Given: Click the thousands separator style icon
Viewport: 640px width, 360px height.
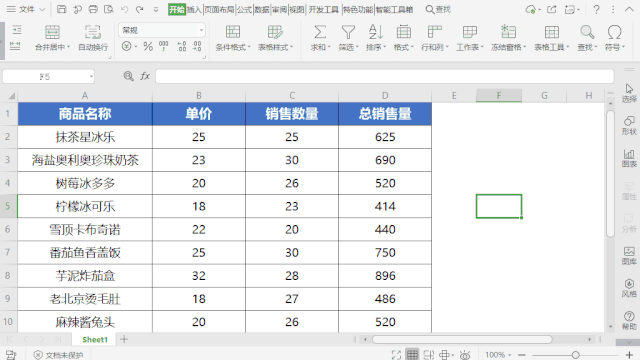Looking at the screenshot, I should pyautogui.click(x=164, y=46).
